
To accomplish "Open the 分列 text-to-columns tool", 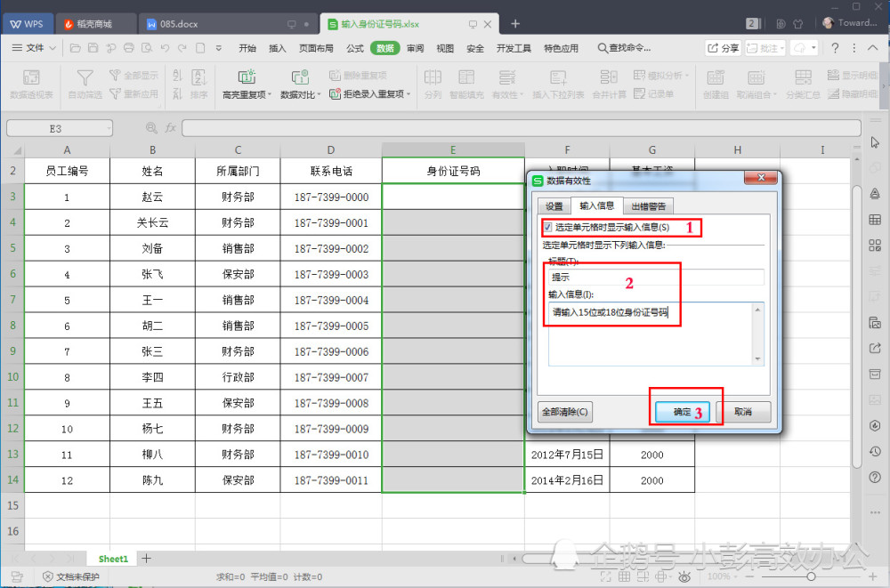I will click(x=433, y=84).
